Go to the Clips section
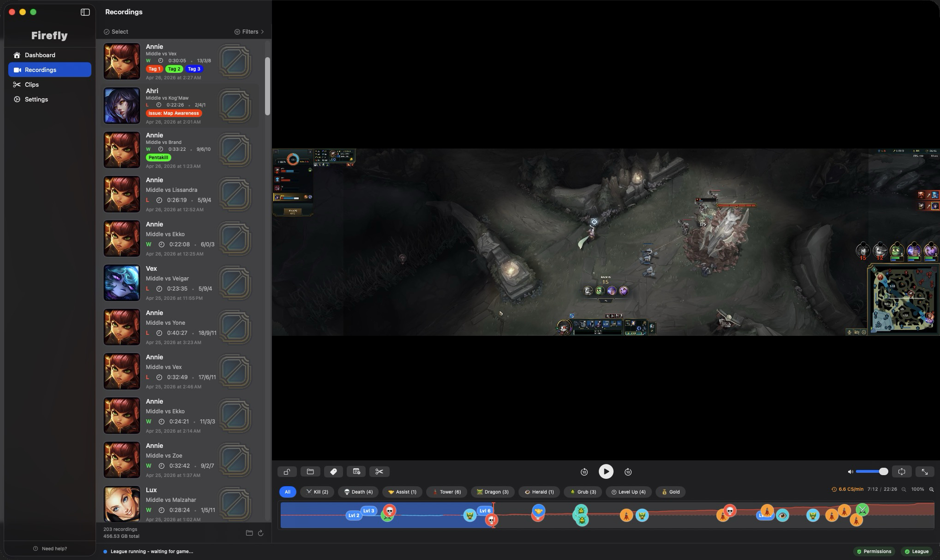The width and height of the screenshot is (940, 560). pyautogui.click(x=50, y=84)
